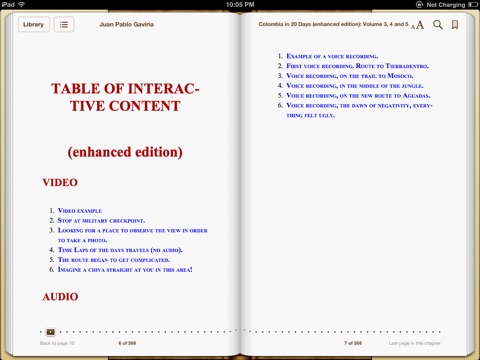Open the 'Video example' link
The height and width of the screenshot is (360, 480).
pos(80,211)
